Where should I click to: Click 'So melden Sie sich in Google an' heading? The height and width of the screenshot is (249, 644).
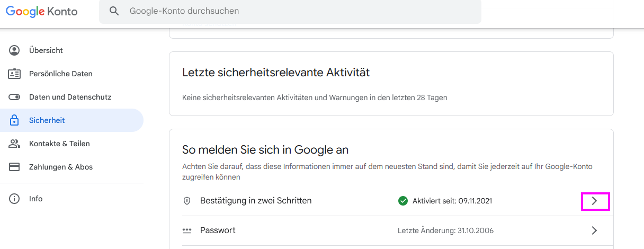tap(265, 150)
